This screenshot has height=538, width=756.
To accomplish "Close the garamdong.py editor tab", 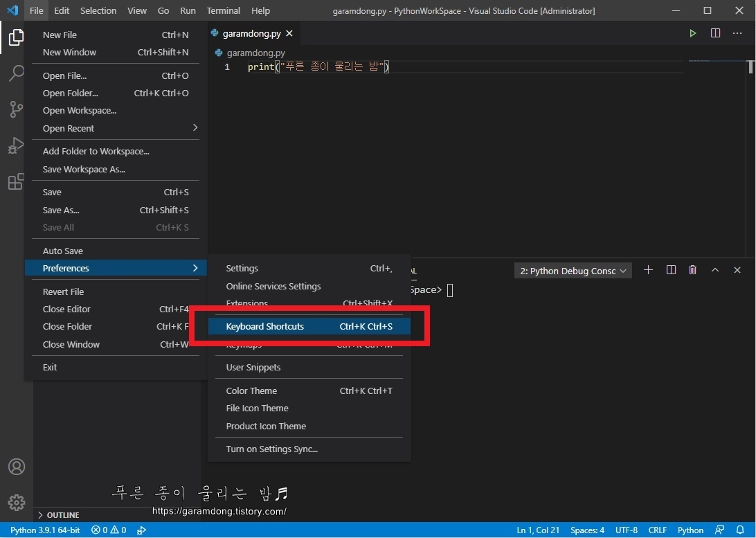I will [x=289, y=33].
